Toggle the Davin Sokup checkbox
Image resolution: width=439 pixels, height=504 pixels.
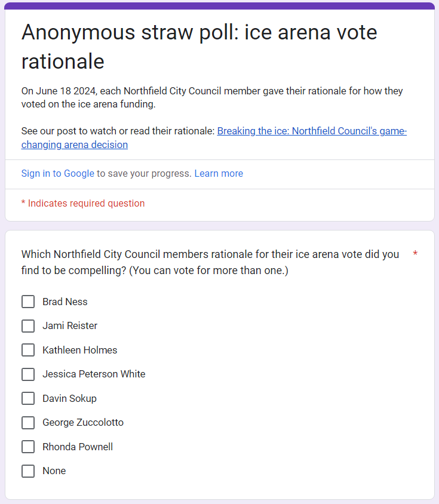[28, 398]
